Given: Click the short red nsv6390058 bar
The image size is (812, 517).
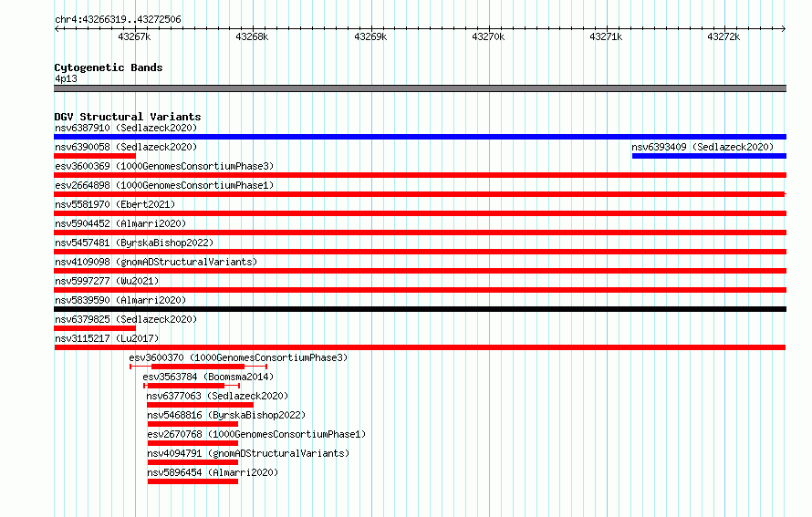Looking at the screenshot, I should tap(95, 156).
